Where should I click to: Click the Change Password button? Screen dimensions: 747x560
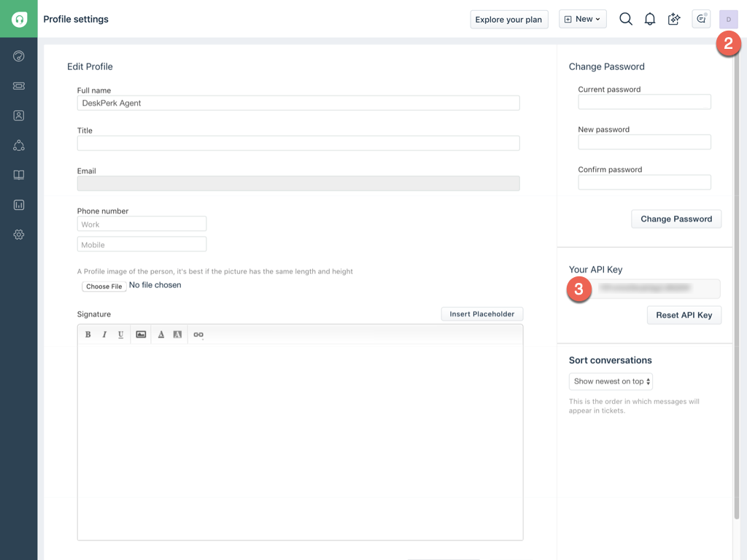tap(676, 219)
